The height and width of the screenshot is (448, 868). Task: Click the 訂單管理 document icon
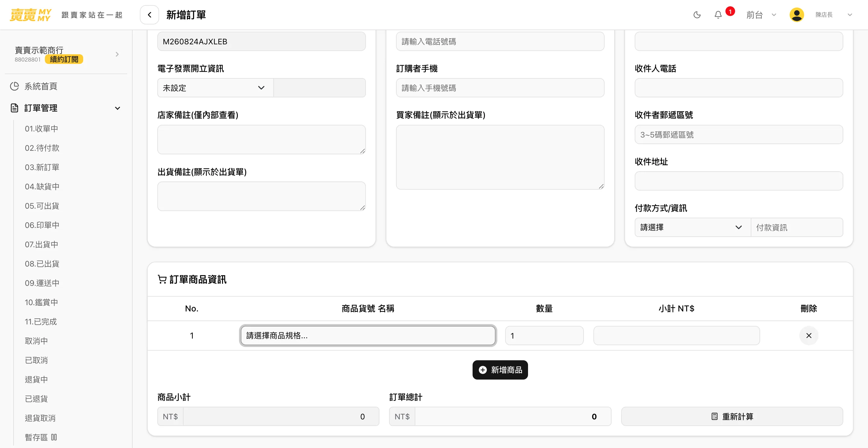(14, 108)
